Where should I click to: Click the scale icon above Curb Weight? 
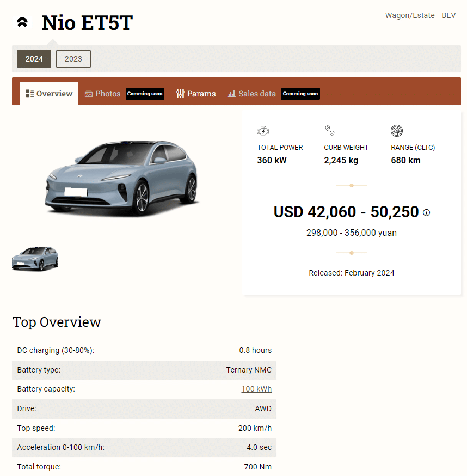click(329, 130)
